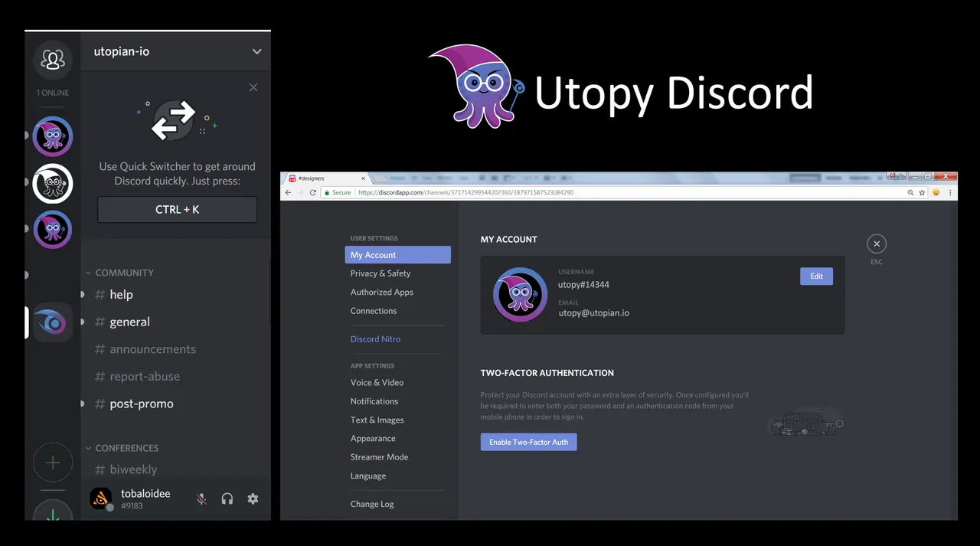Click the green Secure padlock indicator

coord(337,193)
